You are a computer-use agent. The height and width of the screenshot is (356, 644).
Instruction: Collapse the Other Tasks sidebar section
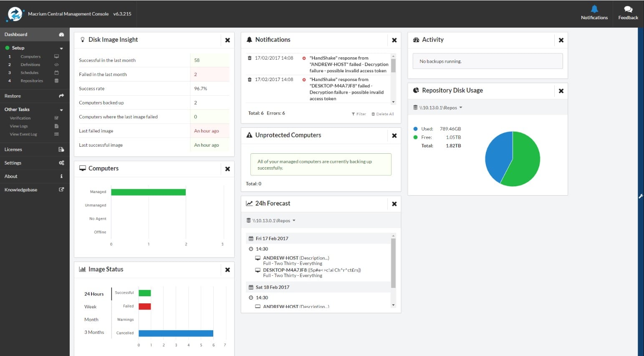(61, 110)
